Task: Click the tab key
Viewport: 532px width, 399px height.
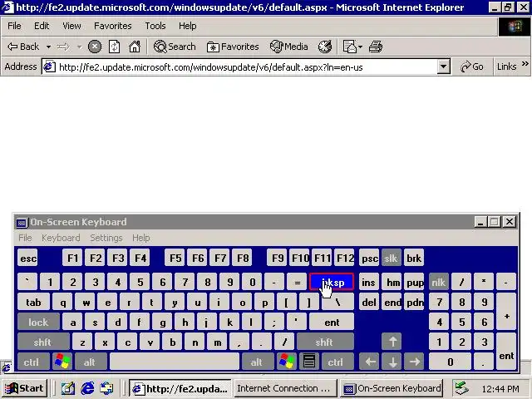Action: pos(33,302)
